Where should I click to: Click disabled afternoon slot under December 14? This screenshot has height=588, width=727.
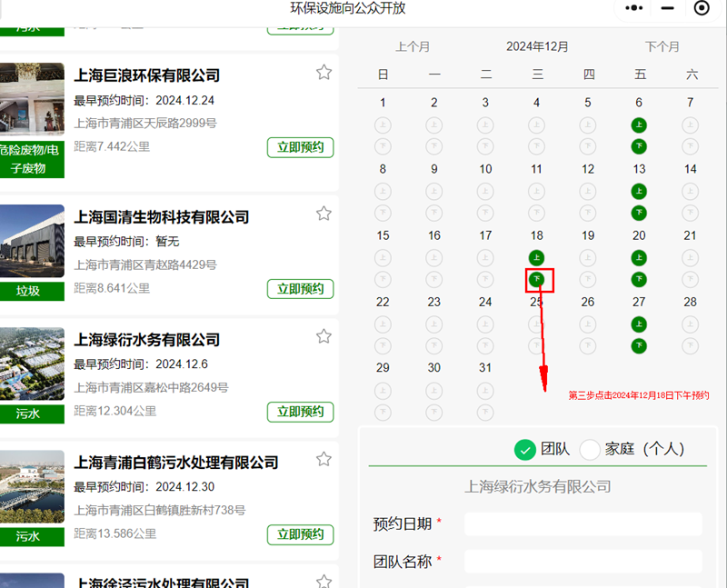coord(690,213)
